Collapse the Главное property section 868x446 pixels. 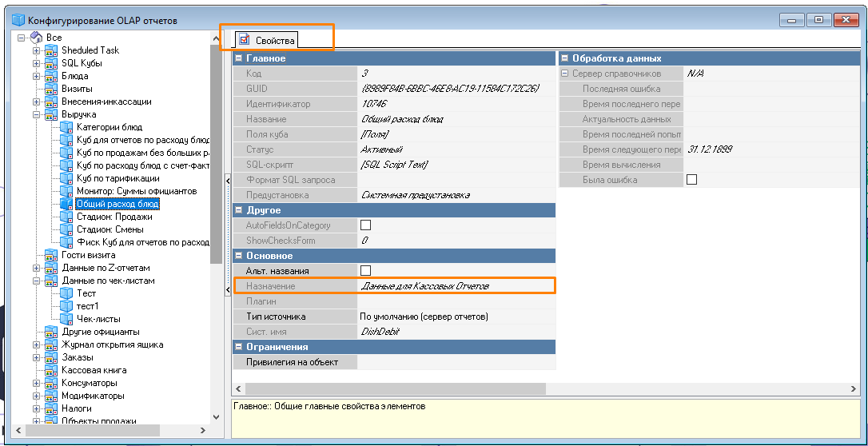[x=239, y=58]
